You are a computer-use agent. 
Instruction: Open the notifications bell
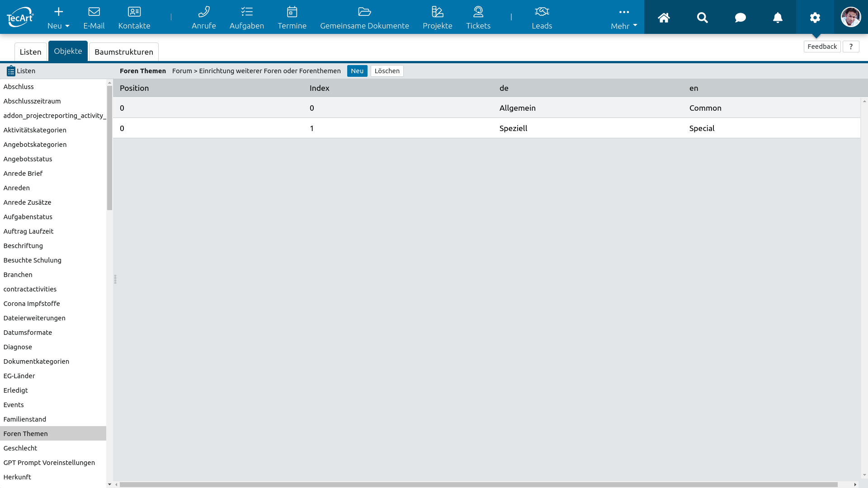pos(778,17)
